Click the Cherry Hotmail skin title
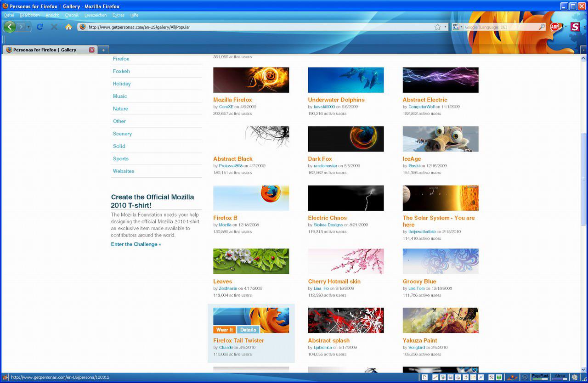 (x=334, y=282)
